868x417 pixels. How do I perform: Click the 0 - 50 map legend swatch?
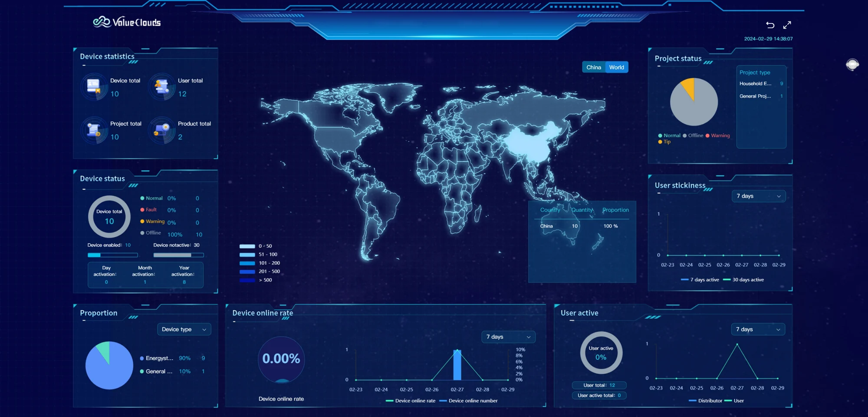(247, 246)
